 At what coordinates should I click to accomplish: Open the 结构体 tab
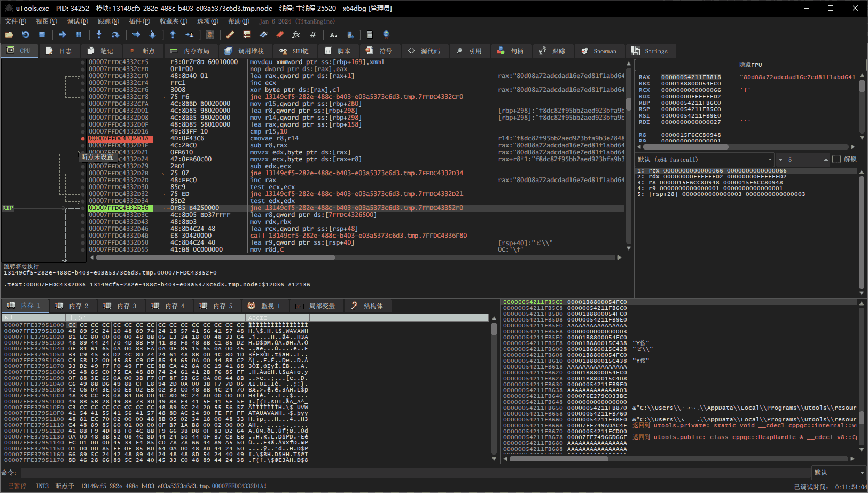tap(367, 306)
